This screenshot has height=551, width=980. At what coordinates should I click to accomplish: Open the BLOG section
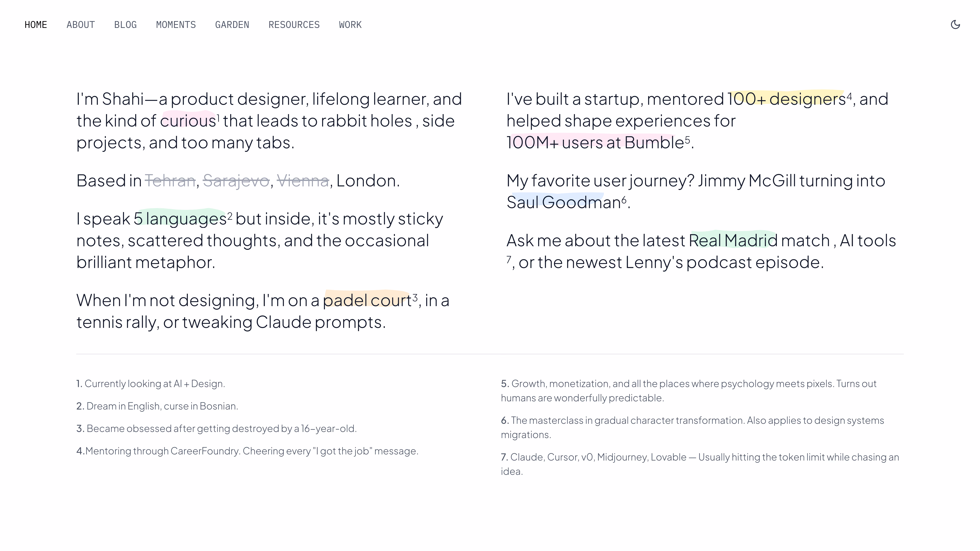tap(126, 25)
